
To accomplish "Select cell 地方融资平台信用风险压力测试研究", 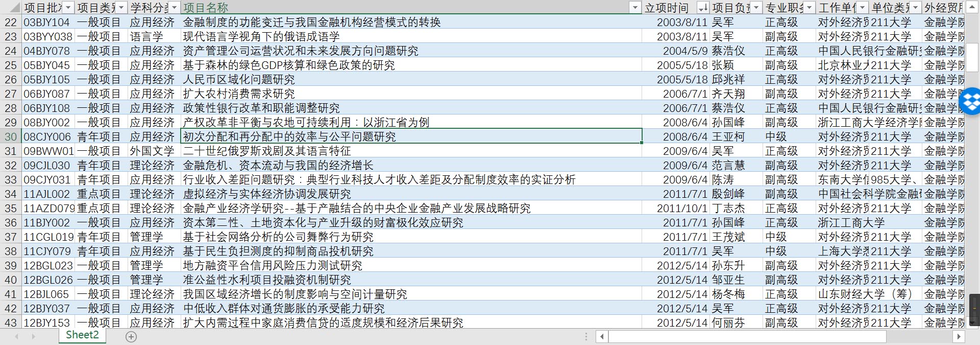I will (x=411, y=265).
